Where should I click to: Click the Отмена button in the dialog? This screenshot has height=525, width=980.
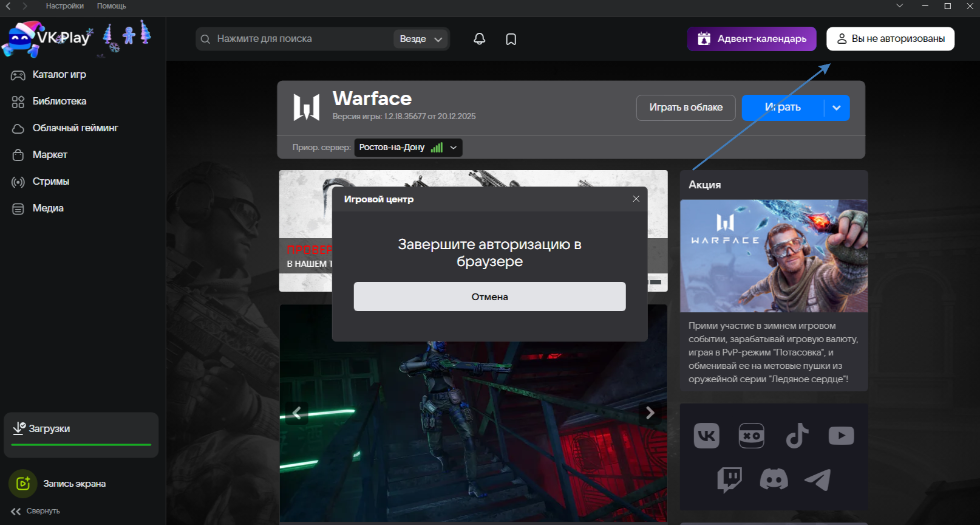(490, 297)
